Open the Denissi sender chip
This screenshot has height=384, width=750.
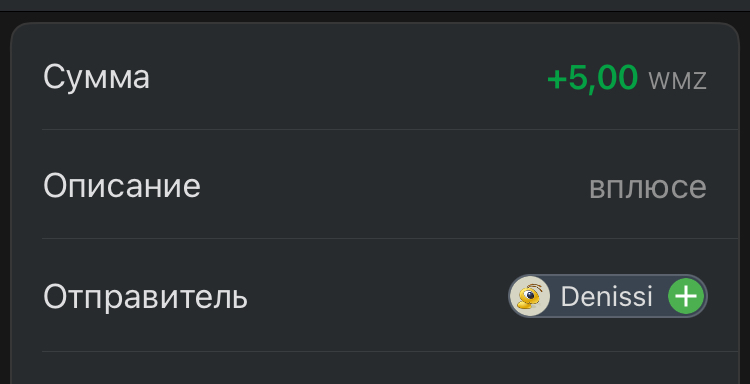coord(607,296)
